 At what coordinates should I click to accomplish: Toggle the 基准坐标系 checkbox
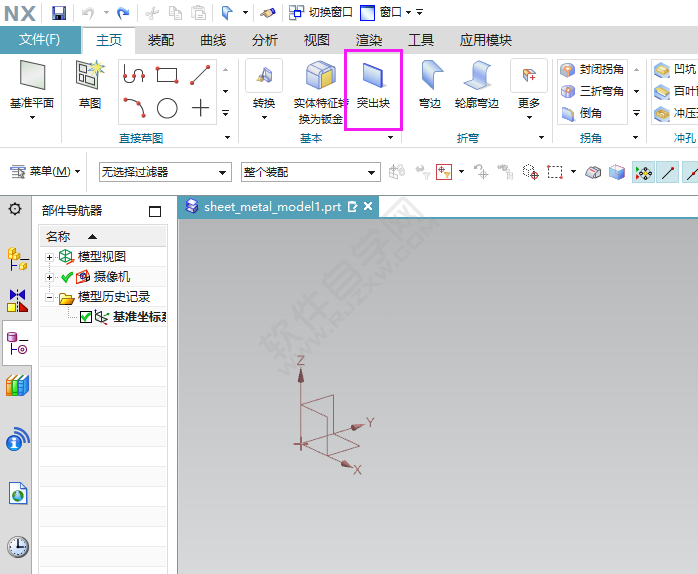pyautogui.click(x=85, y=318)
